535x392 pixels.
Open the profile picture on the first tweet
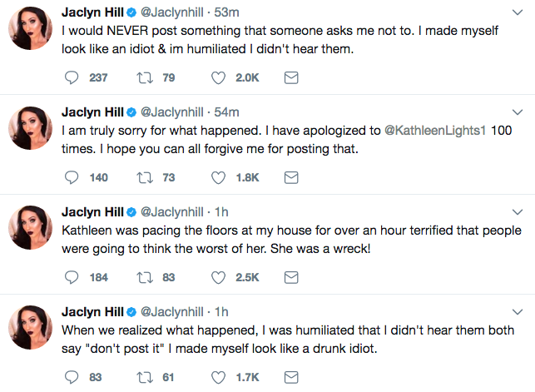pos(30,28)
